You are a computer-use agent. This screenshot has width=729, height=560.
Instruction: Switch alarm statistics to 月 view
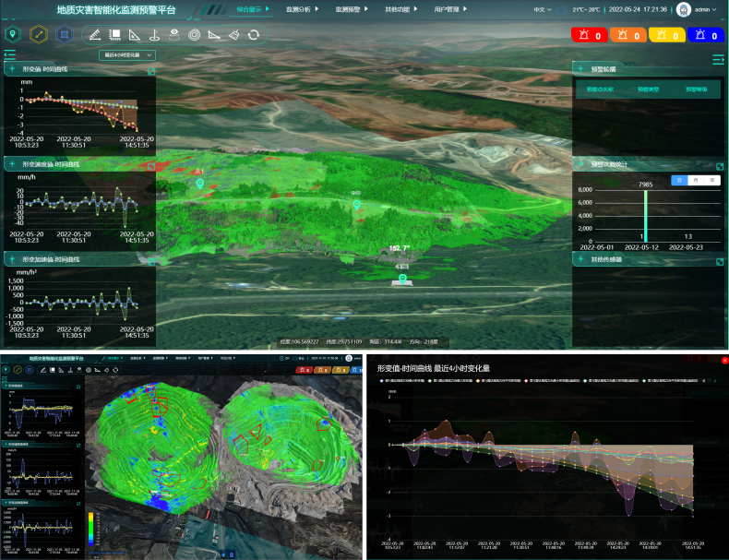point(695,180)
